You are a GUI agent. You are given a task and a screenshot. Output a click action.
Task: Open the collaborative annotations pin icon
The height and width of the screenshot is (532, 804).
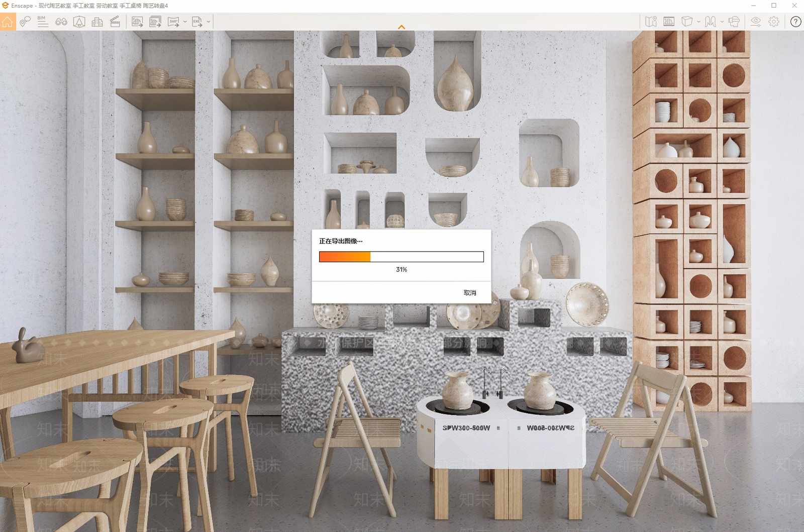click(x=25, y=22)
